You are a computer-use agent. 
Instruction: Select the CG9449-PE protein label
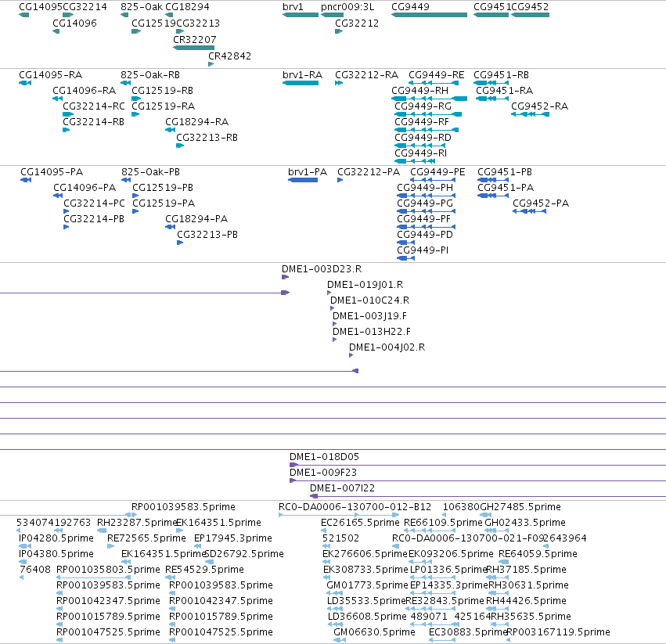pyautogui.click(x=437, y=172)
